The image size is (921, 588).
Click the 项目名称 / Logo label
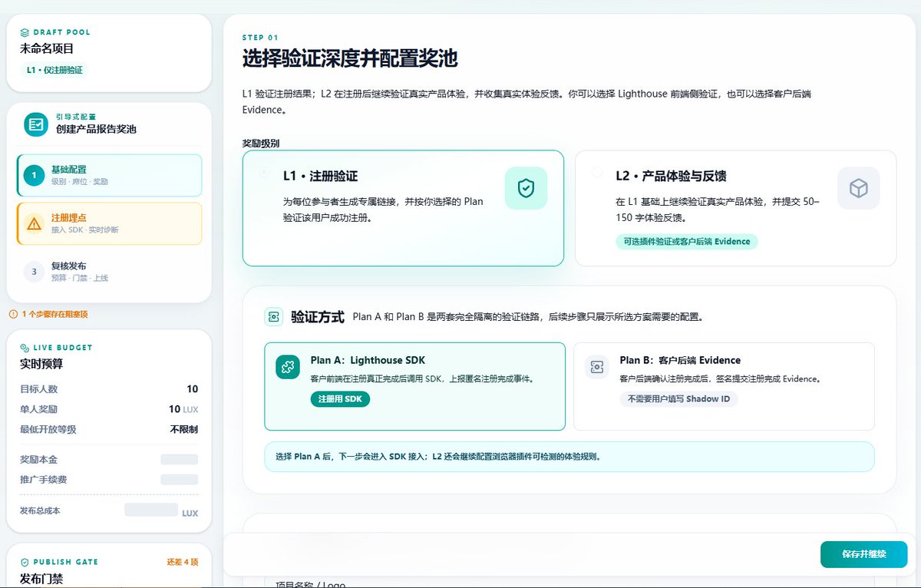coord(311,584)
